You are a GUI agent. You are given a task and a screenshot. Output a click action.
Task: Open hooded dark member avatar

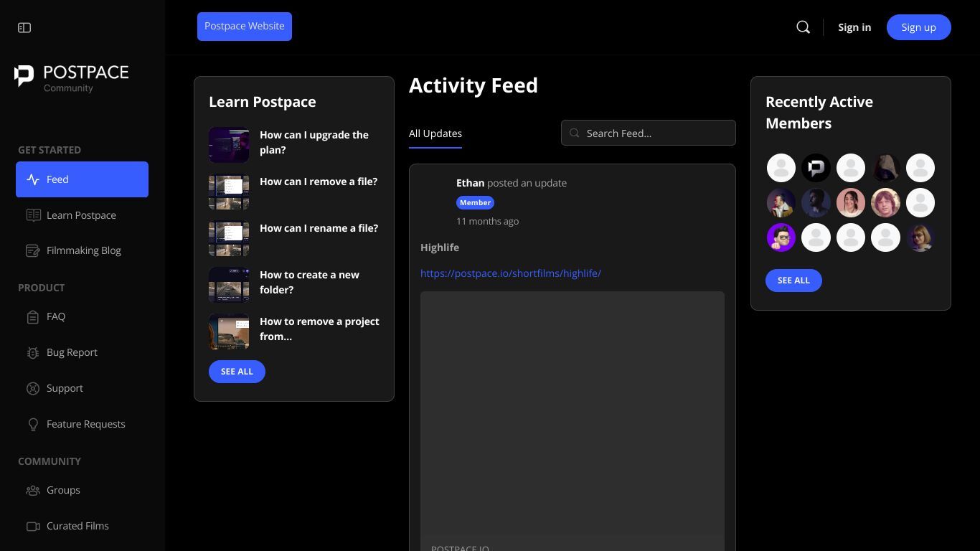pyautogui.click(x=885, y=168)
